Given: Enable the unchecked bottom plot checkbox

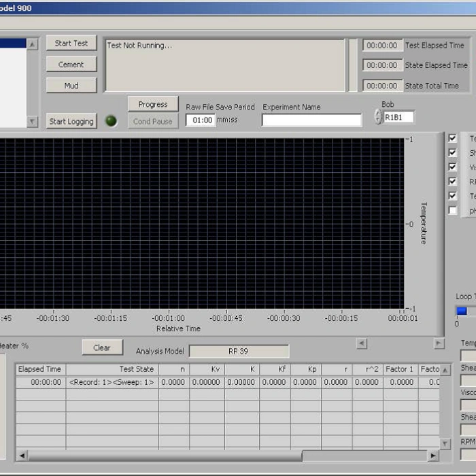Looking at the screenshot, I should pyautogui.click(x=452, y=211).
